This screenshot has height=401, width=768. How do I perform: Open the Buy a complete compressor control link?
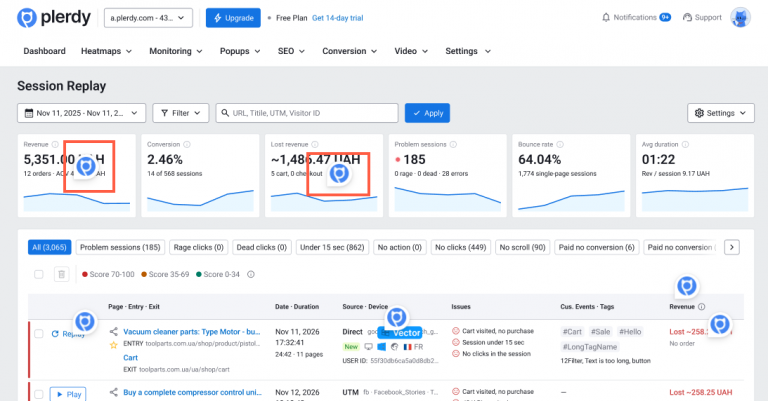coord(192,392)
